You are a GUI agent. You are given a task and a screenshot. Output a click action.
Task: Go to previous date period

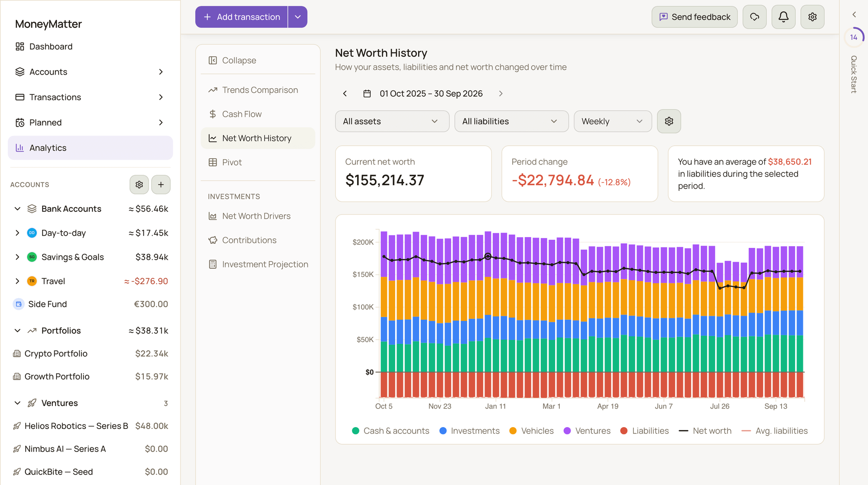(345, 94)
